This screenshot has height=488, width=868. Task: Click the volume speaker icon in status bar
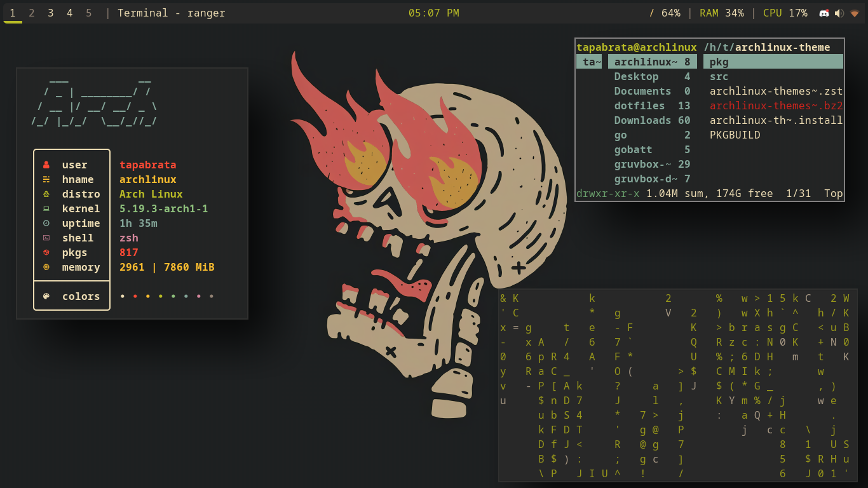pyautogui.click(x=839, y=12)
